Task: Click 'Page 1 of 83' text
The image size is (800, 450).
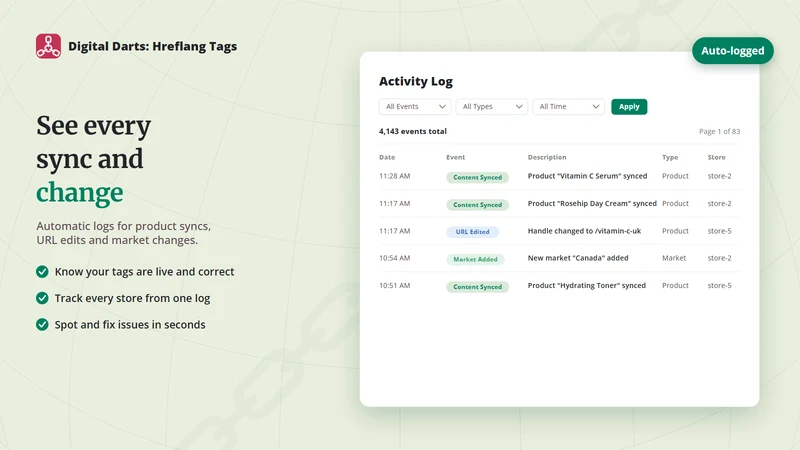Action: pos(719,132)
